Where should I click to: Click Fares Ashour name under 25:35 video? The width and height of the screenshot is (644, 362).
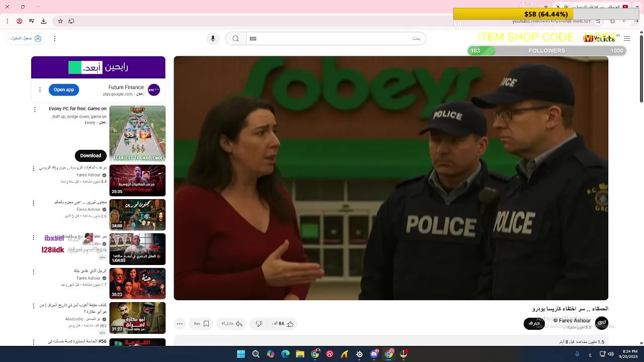pos(89,175)
